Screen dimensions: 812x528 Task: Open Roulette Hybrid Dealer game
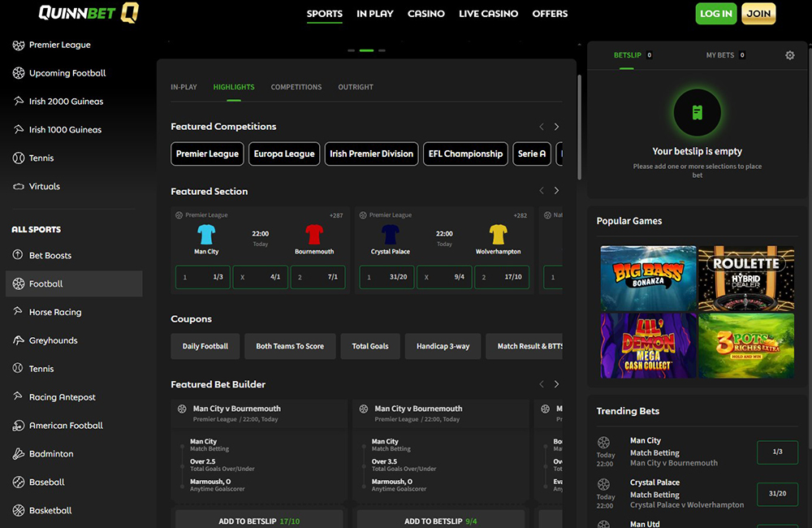tap(746, 279)
